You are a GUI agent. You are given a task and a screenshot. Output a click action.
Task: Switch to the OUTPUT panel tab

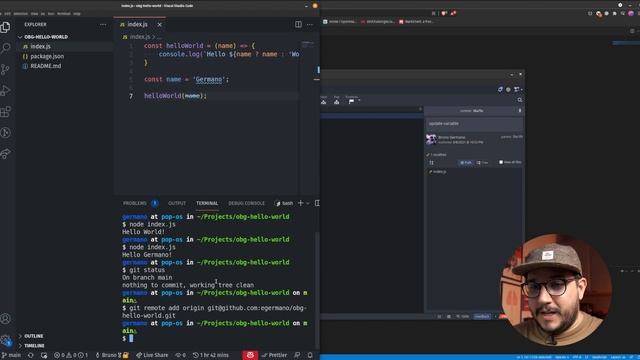pos(177,203)
